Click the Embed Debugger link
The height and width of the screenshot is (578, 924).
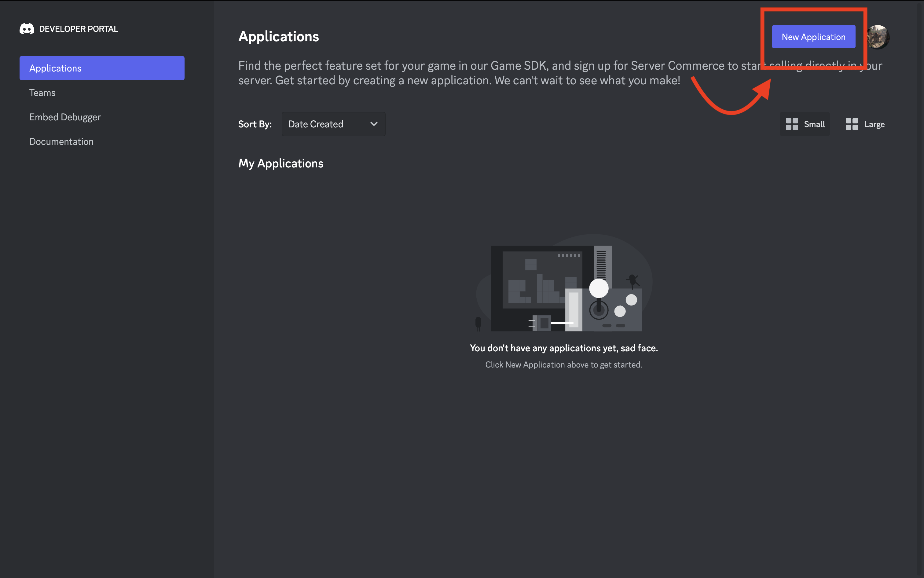[x=64, y=116]
